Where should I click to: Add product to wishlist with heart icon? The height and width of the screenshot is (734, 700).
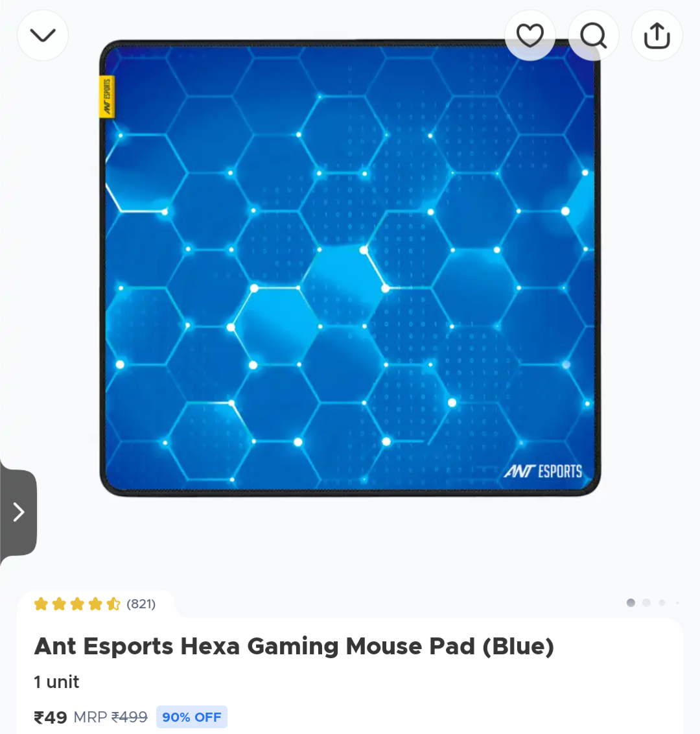530,35
